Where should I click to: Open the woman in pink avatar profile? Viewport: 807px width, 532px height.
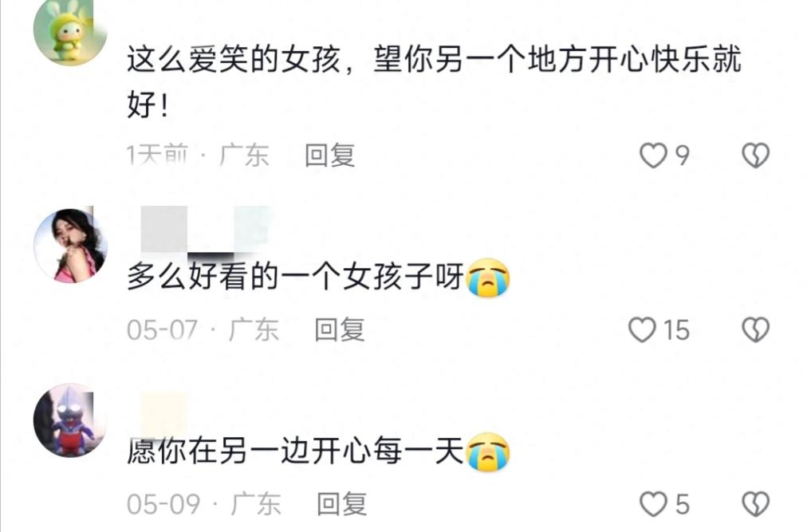coord(70,245)
